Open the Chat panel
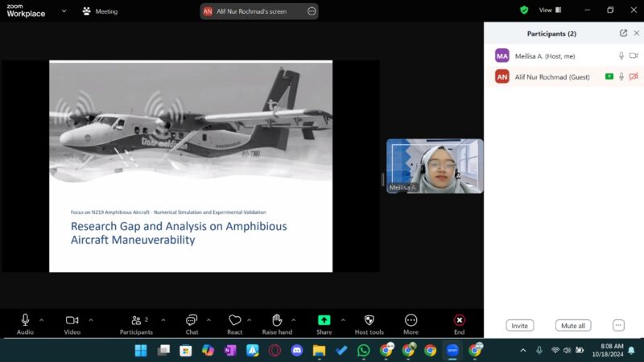The image size is (644, 362). coord(192,320)
